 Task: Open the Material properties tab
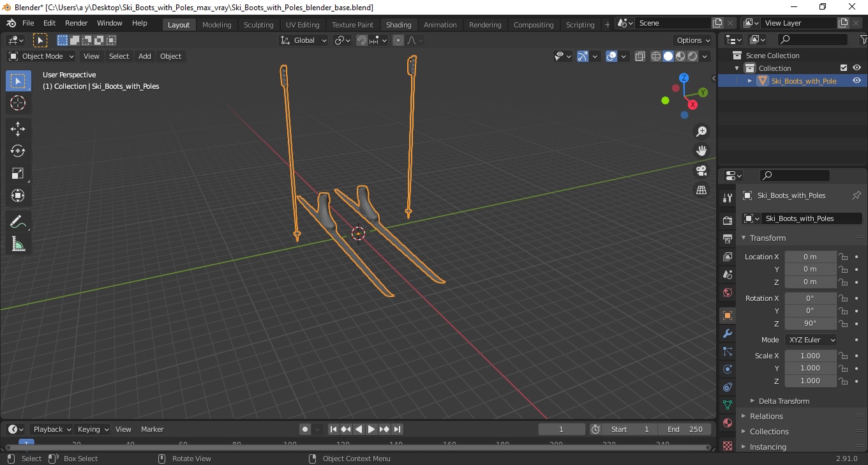(x=728, y=423)
